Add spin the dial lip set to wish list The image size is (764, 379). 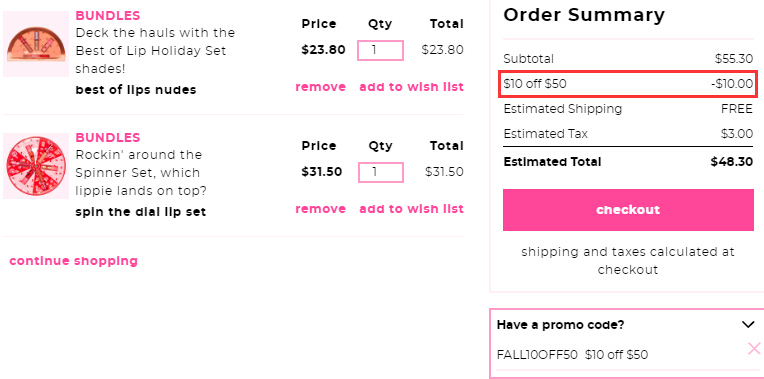click(412, 209)
